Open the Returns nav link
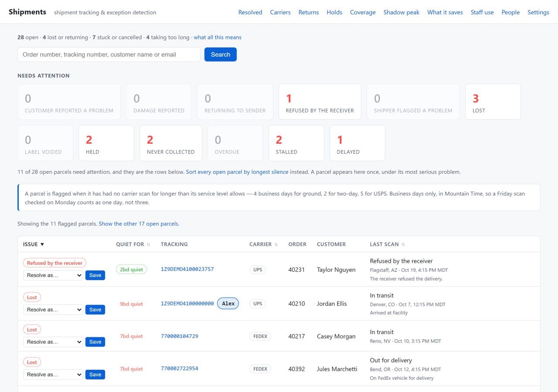 coord(309,12)
